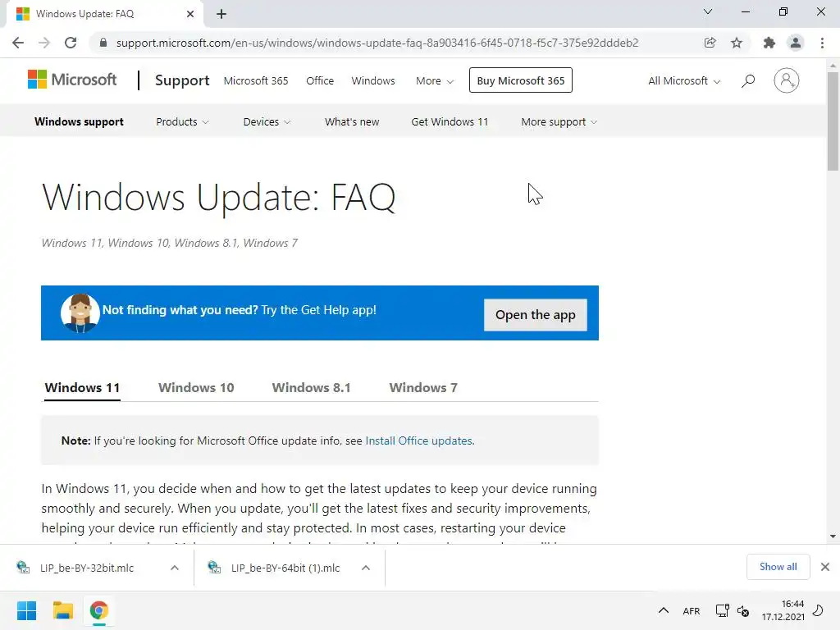Expand the All Microsoft dropdown
Image resolution: width=840 pixels, height=630 pixels.
[x=684, y=81]
